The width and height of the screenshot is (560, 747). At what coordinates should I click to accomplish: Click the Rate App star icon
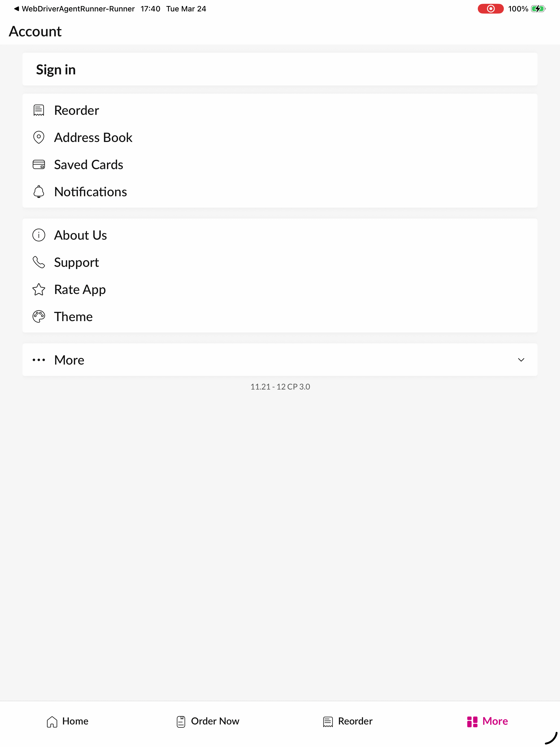39,289
